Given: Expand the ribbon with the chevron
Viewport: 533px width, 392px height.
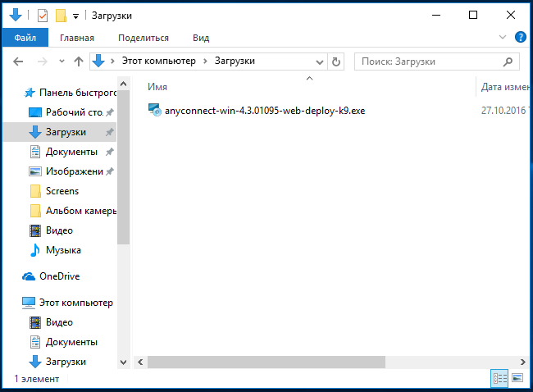Looking at the screenshot, I should point(503,37).
